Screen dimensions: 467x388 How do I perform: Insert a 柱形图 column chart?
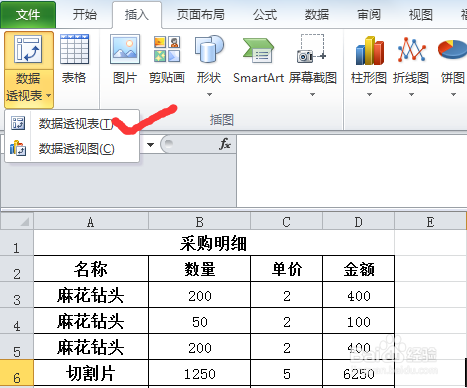click(x=370, y=50)
